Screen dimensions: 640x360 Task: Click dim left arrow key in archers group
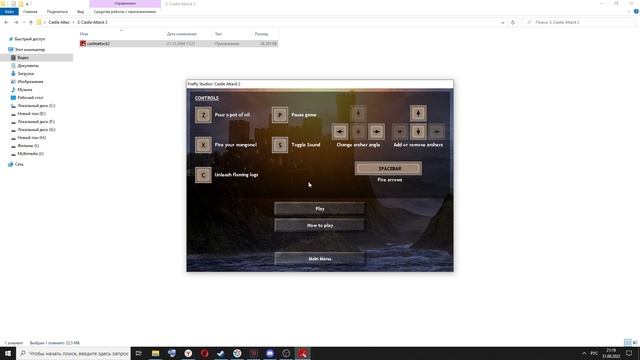click(400, 131)
